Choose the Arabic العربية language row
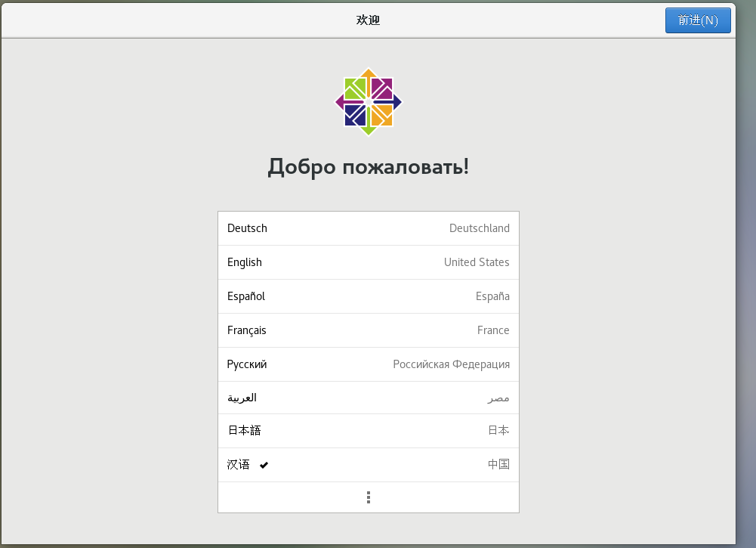Image resolution: width=756 pixels, height=548 pixels. coord(369,398)
